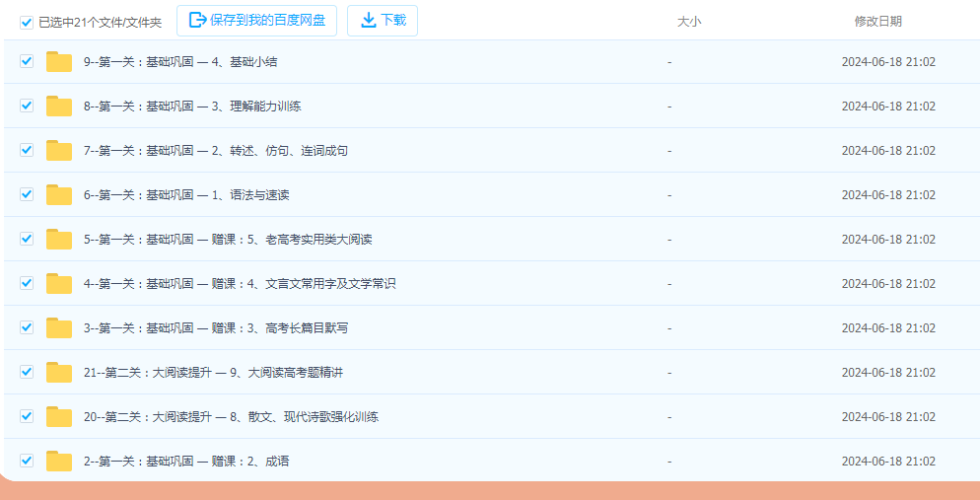
Task: Click folder icon for 20--第二关 散文、现代诗歌强化训练
Action: (x=59, y=417)
